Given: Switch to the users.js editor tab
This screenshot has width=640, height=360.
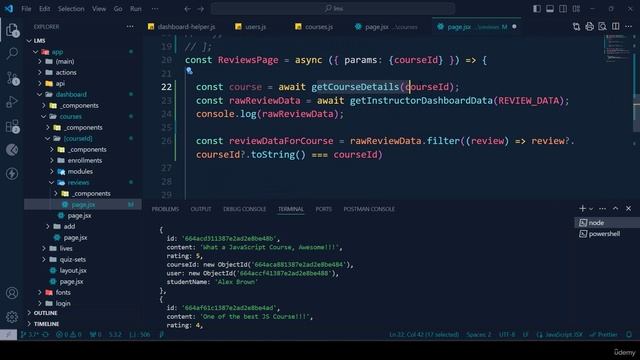Looking at the screenshot, I should (x=251, y=27).
